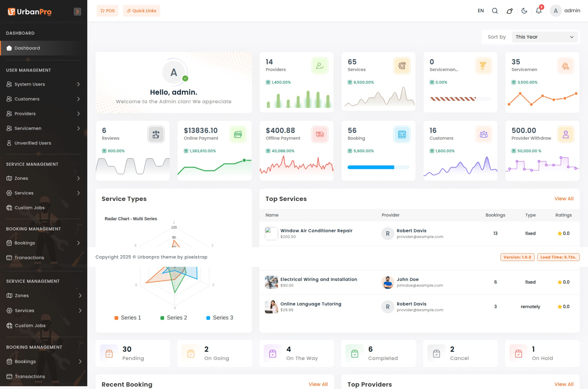Click the Pending bookings bag icon
The height and width of the screenshot is (389, 588).
[x=109, y=353]
